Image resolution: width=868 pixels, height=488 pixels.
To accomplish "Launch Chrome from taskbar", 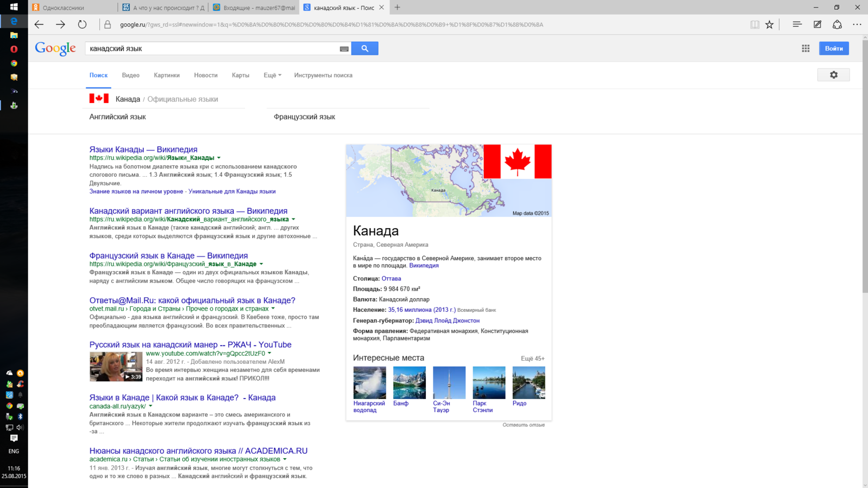I will tap(14, 63).
